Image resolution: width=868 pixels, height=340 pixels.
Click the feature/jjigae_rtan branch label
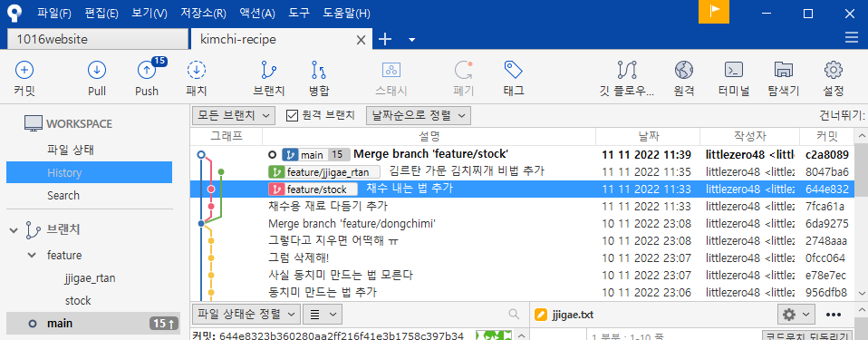(323, 172)
